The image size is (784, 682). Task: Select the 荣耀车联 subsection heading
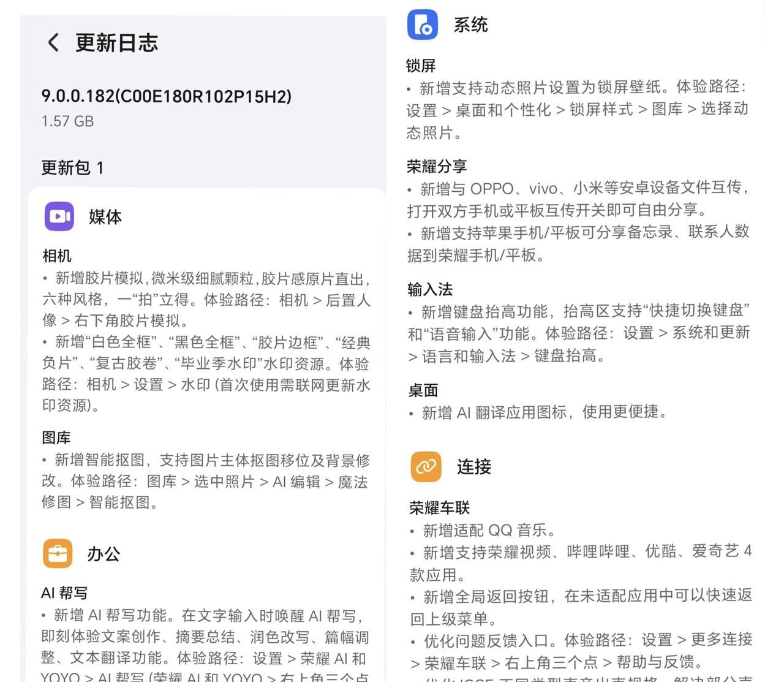click(440, 507)
